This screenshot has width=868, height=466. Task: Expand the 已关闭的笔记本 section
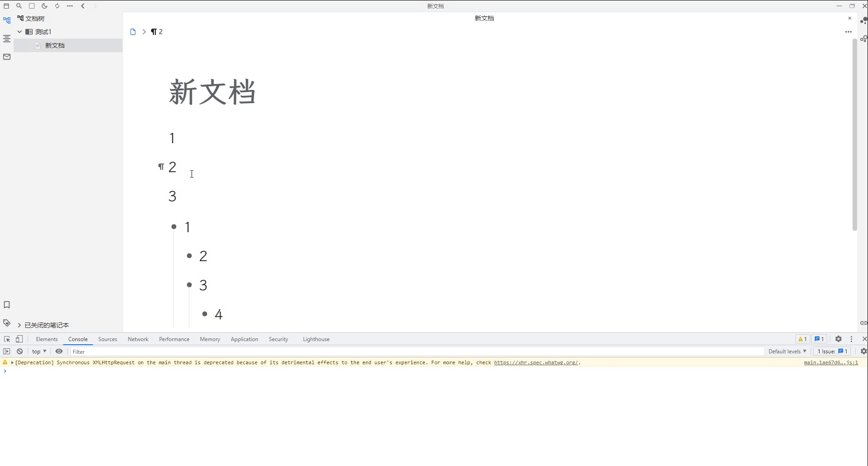point(20,325)
